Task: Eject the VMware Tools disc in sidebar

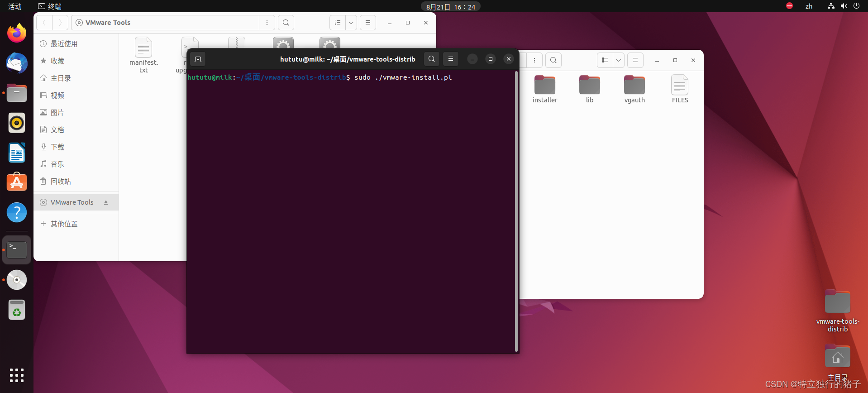Action: pos(106,202)
